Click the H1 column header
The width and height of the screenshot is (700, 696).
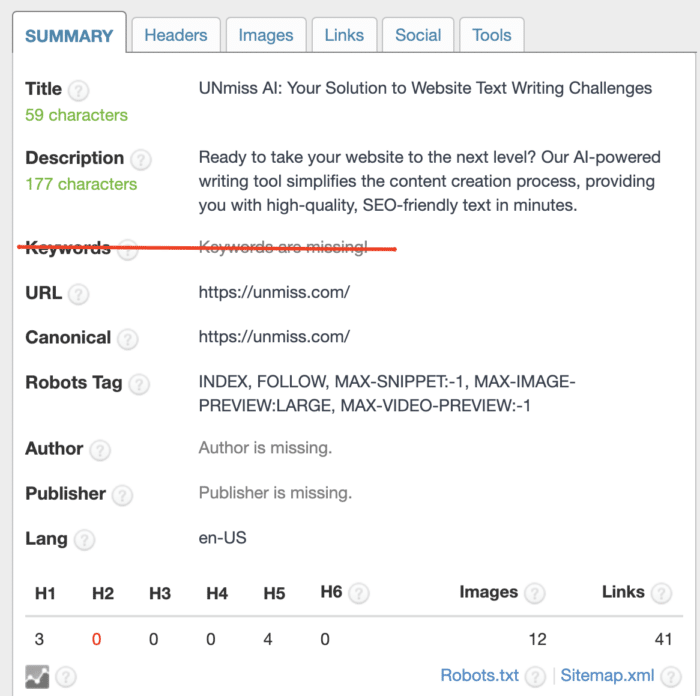tap(45, 593)
